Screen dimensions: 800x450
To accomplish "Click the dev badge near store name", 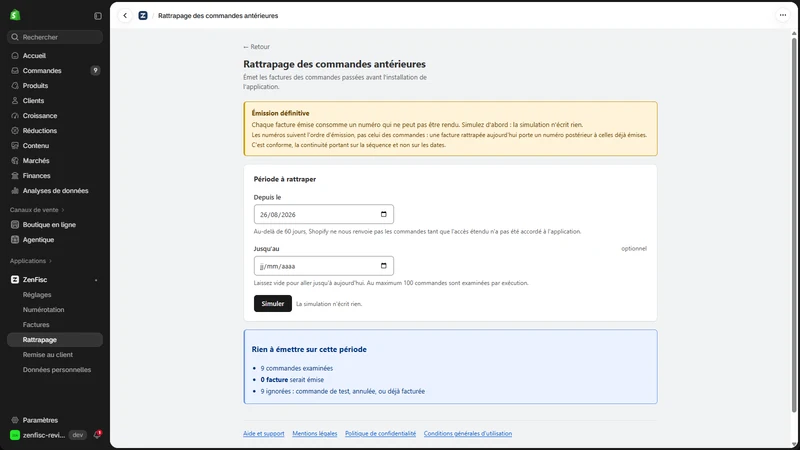I will click(78, 435).
